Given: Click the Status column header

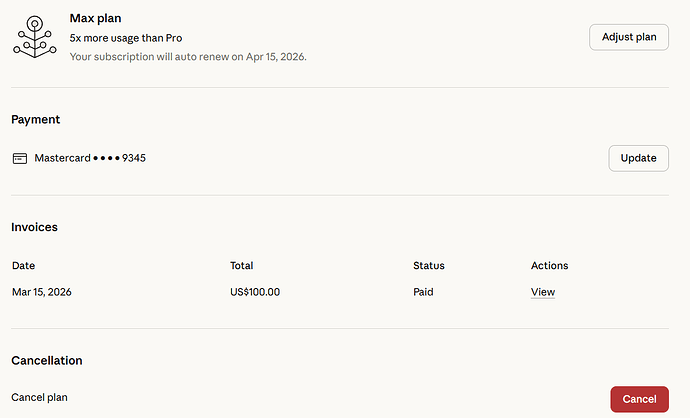Looking at the screenshot, I should 429,266.
